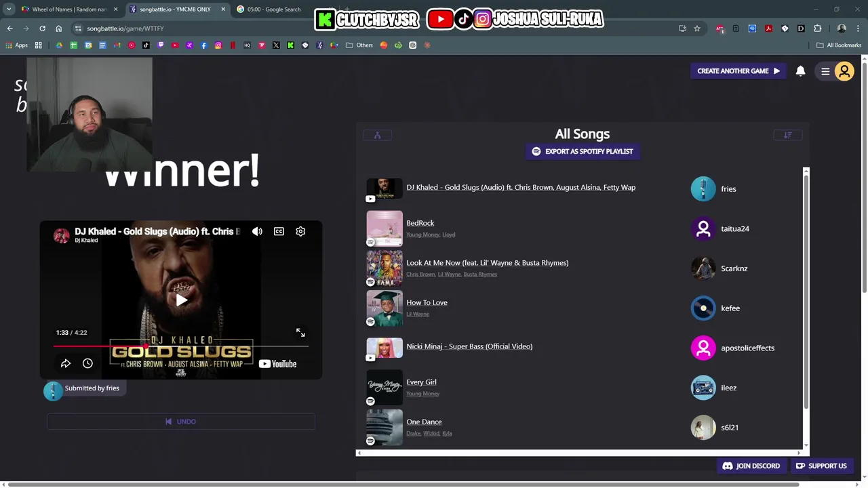
Task: Play the Gold Slugs video
Action: click(x=181, y=300)
